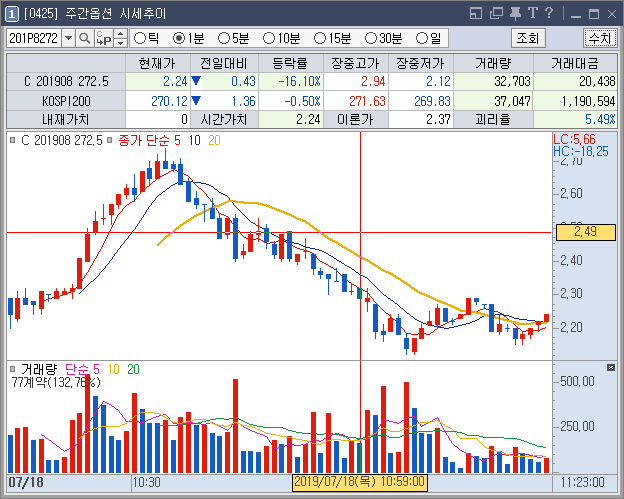Click the intraday low 2.12 cell
This screenshot has width=624, height=499.
coord(420,82)
